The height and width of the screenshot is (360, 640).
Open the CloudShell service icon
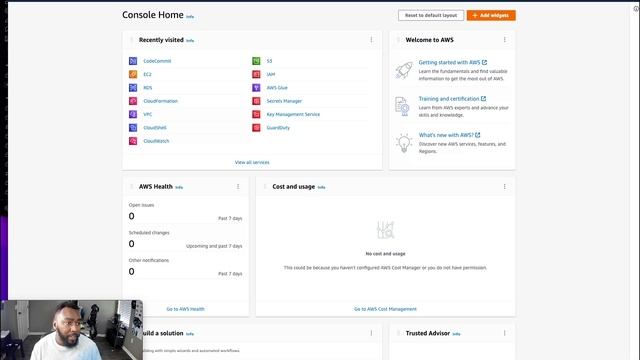(x=133, y=128)
